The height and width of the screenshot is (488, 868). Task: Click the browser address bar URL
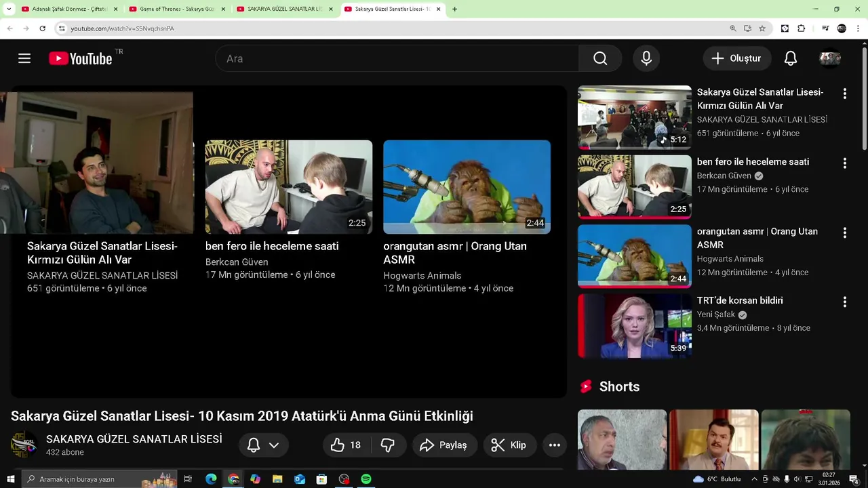point(122,28)
